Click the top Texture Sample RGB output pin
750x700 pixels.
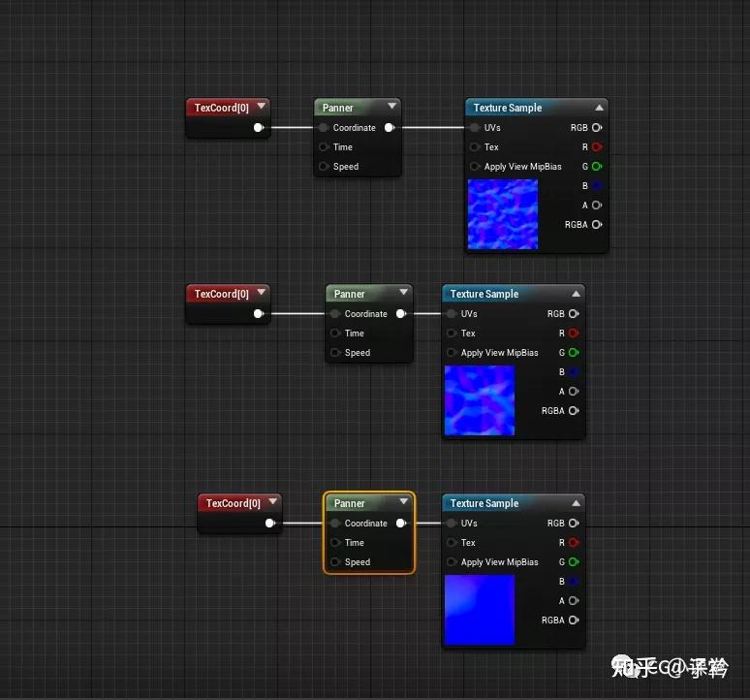coord(597,127)
